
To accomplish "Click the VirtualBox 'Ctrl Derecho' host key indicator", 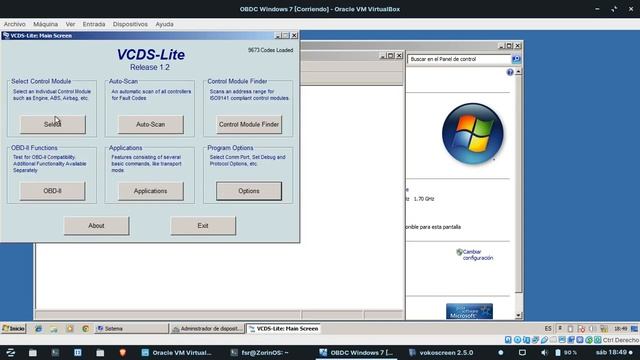I will [621, 340].
